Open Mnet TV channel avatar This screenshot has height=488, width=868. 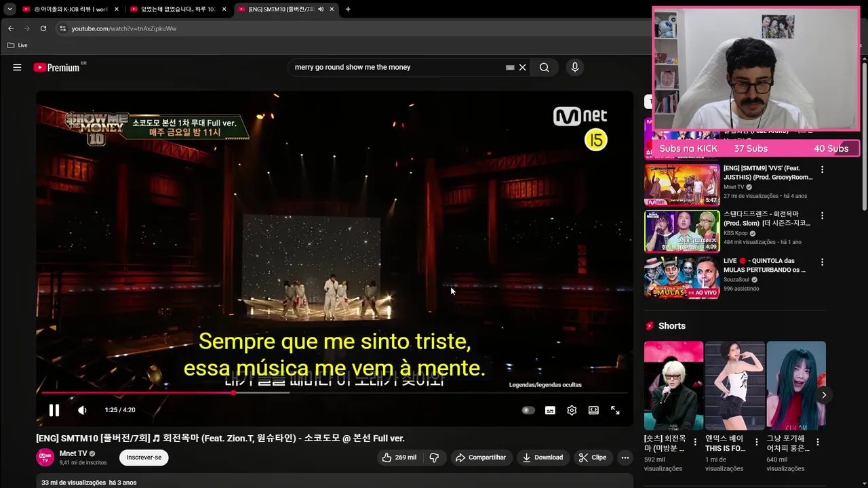click(45, 457)
